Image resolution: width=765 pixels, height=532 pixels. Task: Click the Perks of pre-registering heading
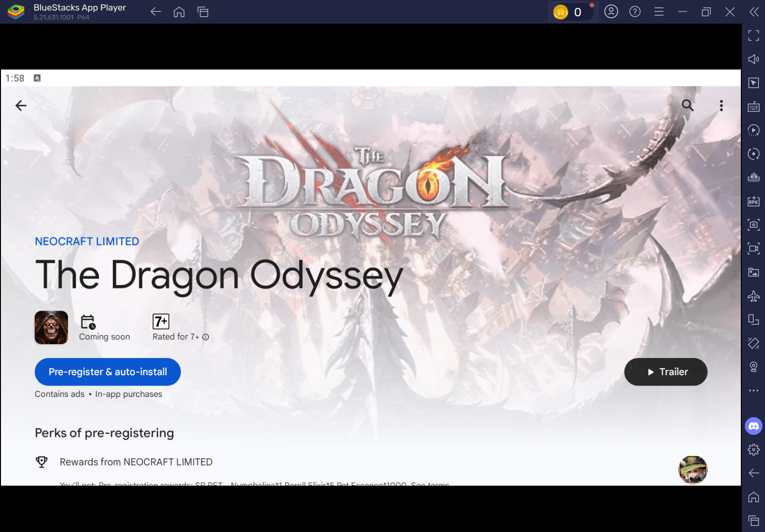104,433
